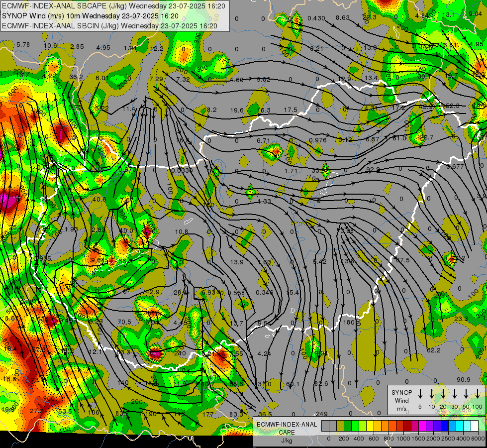Click the map value 82.6
Image resolution: width=487 pixels, height=448 pixels.
(321, 384)
